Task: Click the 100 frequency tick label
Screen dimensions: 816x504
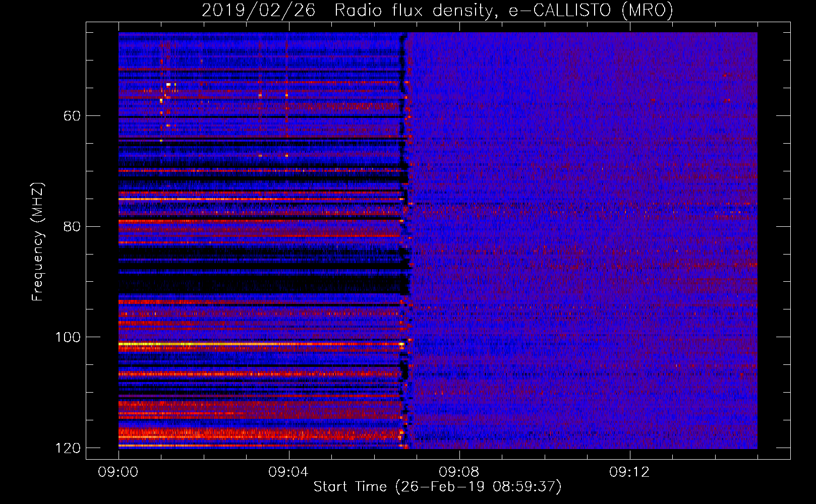Action: [68, 337]
